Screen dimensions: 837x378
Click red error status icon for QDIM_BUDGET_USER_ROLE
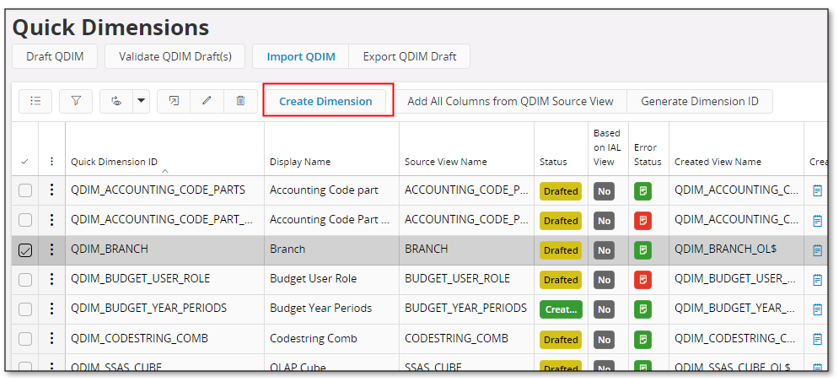pyautogui.click(x=643, y=279)
